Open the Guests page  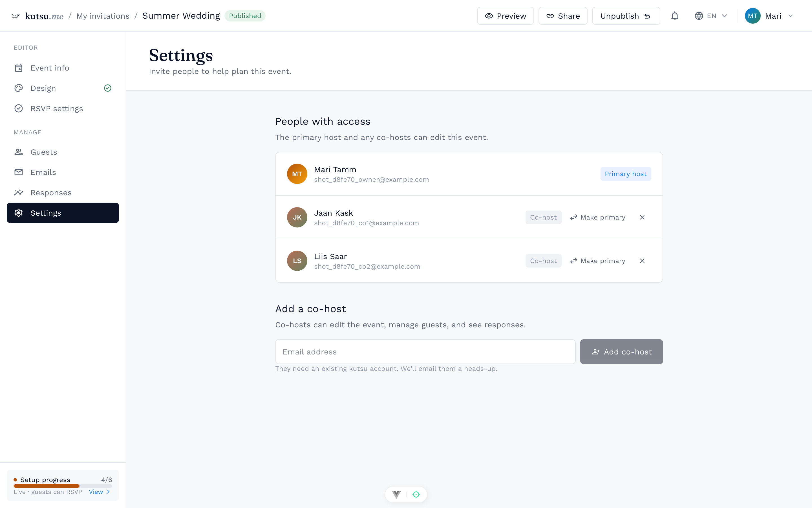[63, 152]
